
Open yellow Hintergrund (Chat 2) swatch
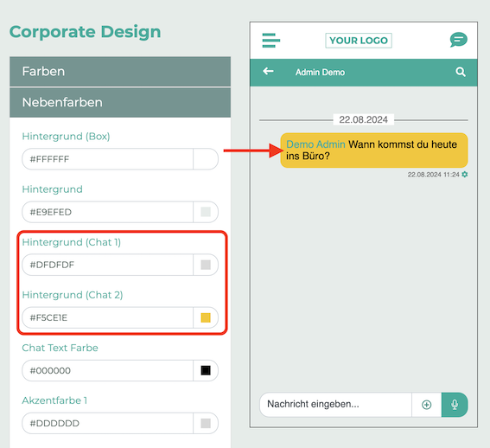tap(206, 318)
